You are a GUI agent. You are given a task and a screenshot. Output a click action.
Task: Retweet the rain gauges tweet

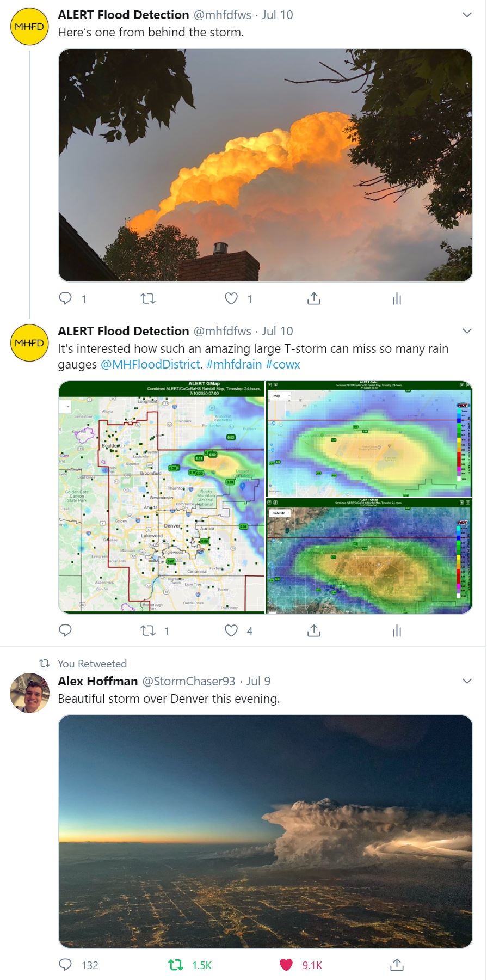[148, 630]
